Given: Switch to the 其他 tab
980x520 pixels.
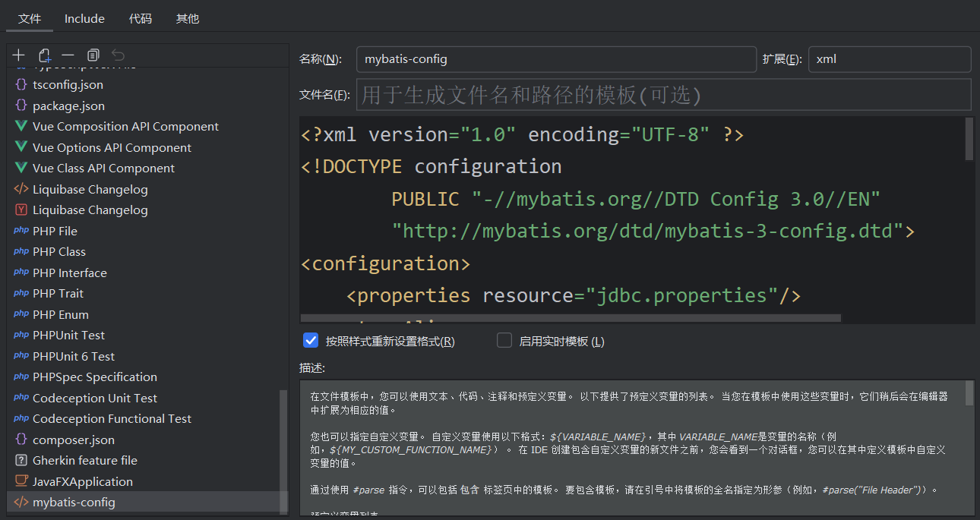Looking at the screenshot, I should click(x=188, y=18).
